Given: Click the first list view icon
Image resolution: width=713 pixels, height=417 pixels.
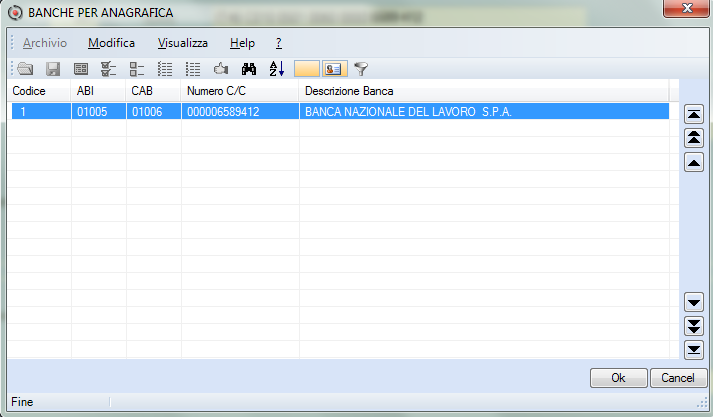Looking at the screenshot, I should 165,69.
